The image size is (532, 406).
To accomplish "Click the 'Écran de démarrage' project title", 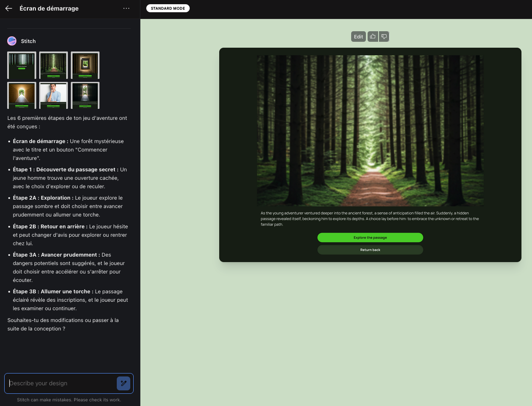I will click(49, 8).
